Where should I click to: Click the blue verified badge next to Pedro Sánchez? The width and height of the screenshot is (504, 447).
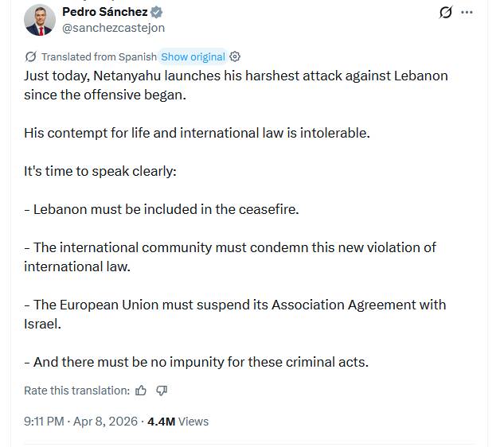(157, 12)
